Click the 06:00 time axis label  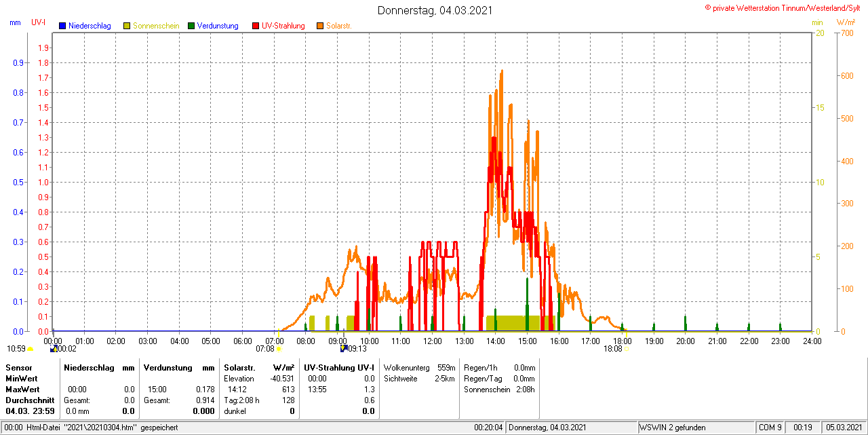click(x=243, y=341)
